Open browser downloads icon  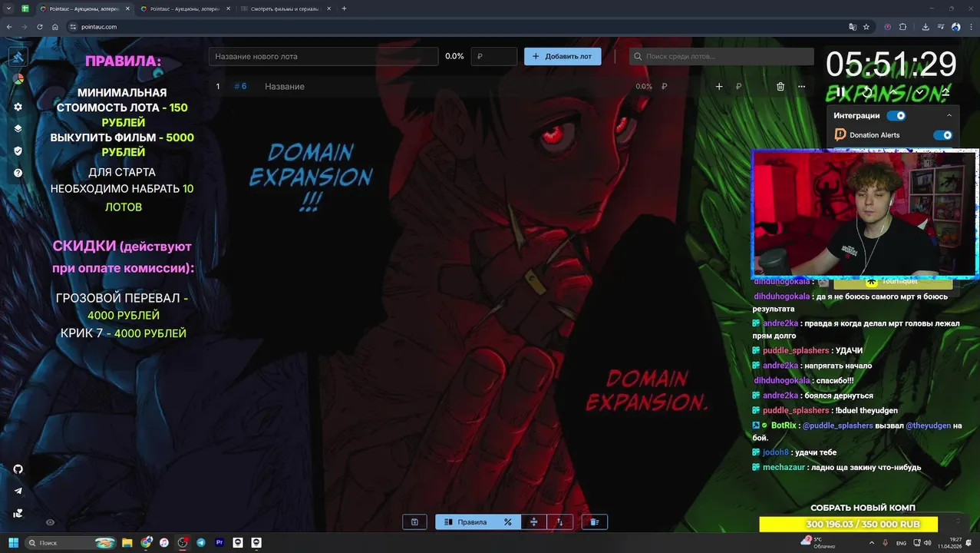(x=926, y=27)
